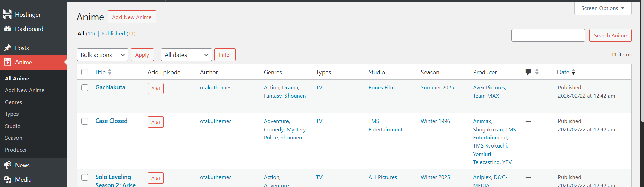The image size is (644, 187).
Task: Click the Dashboard gauge icon
Action: pos(7,29)
